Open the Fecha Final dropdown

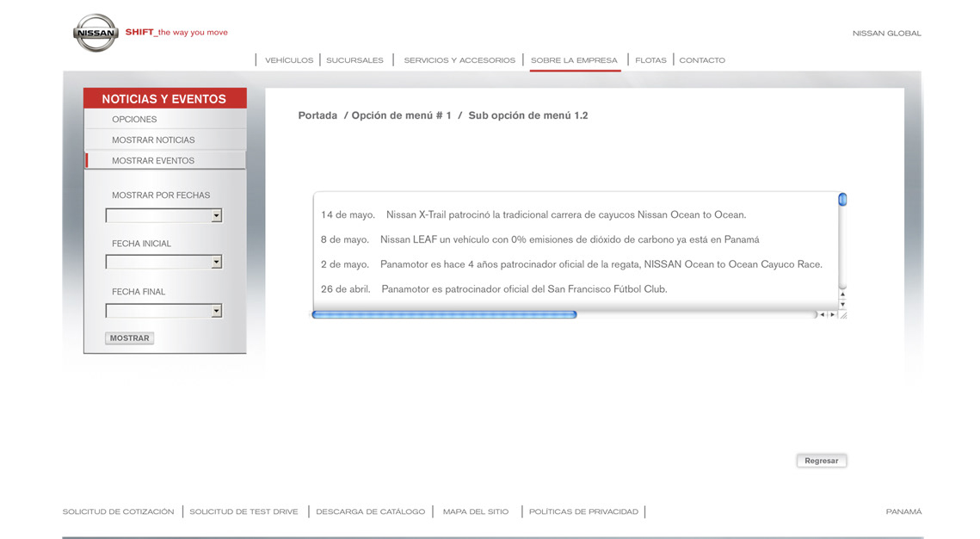pyautogui.click(x=163, y=311)
